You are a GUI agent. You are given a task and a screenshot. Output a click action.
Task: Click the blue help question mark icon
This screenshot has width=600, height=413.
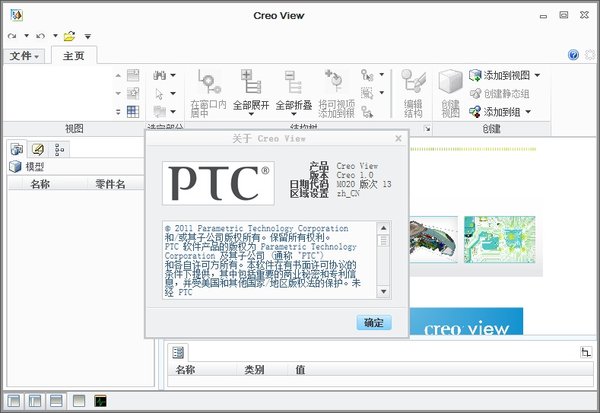[x=573, y=55]
